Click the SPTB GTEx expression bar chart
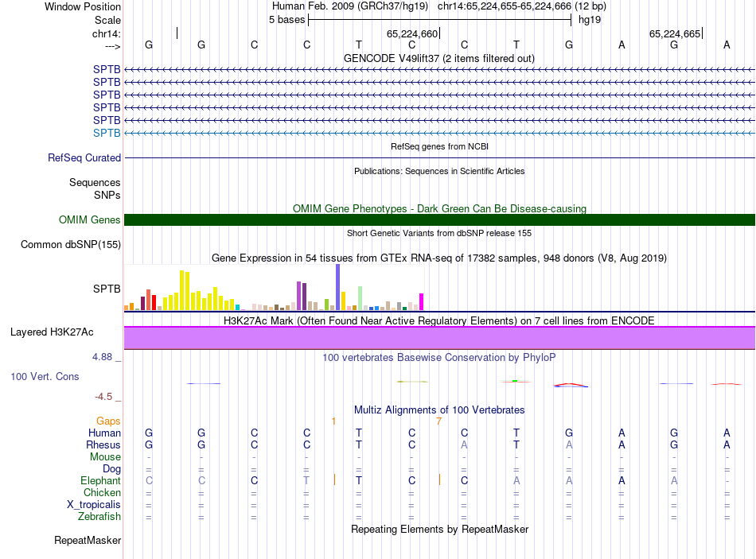This screenshot has width=756, height=559. [x=274, y=287]
